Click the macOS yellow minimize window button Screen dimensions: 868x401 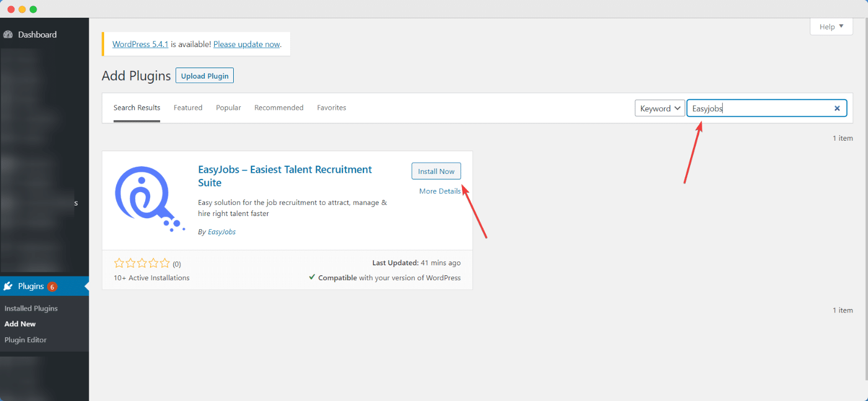click(x=22, y=9)
